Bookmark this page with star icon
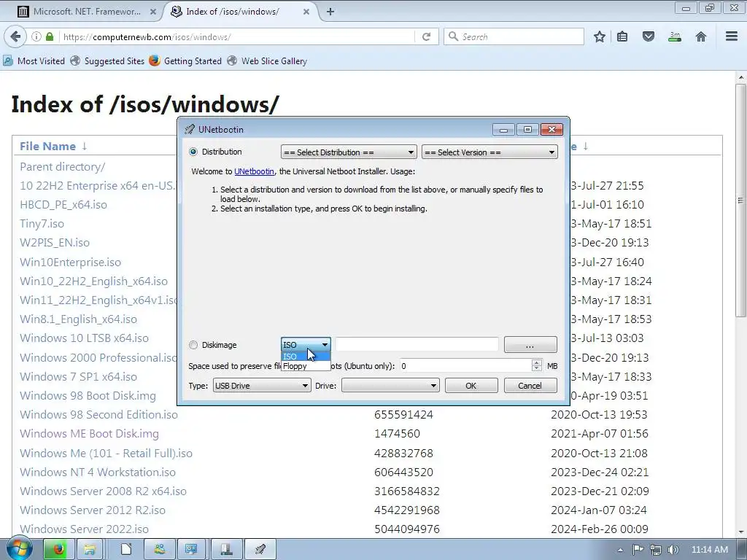This screenshot has width=747, height=560. 600,36
